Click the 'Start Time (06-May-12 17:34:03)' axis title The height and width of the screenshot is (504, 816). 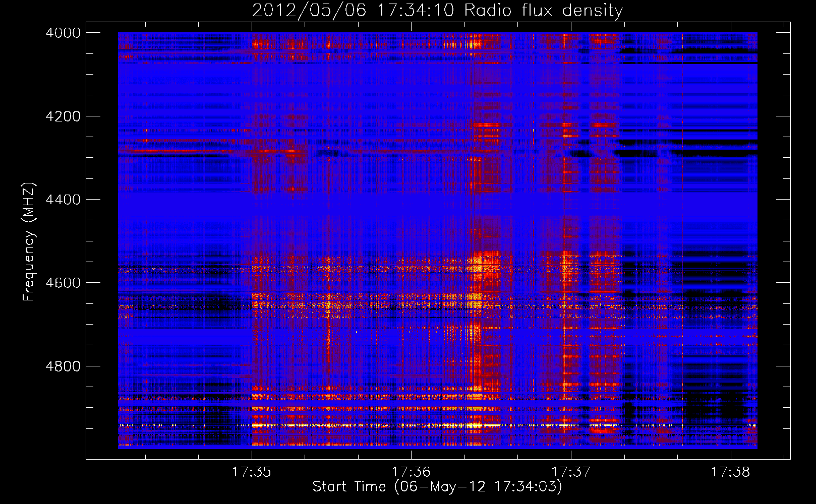[x=437, y=487]
